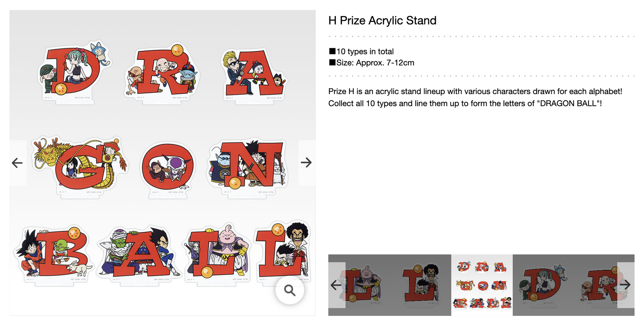
Task: Click the N letter stand in the main image
Action: (x=248, y=165)
